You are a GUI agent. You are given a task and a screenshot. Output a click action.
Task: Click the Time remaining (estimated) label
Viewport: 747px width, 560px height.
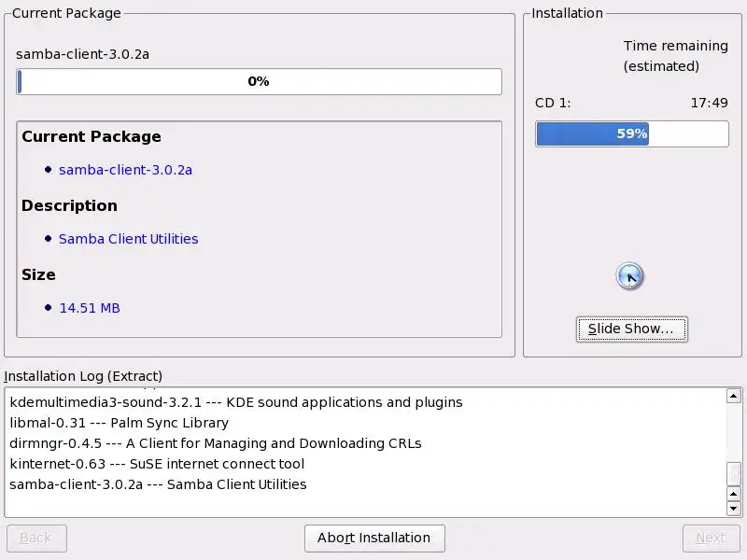click(x=675, y=56)
